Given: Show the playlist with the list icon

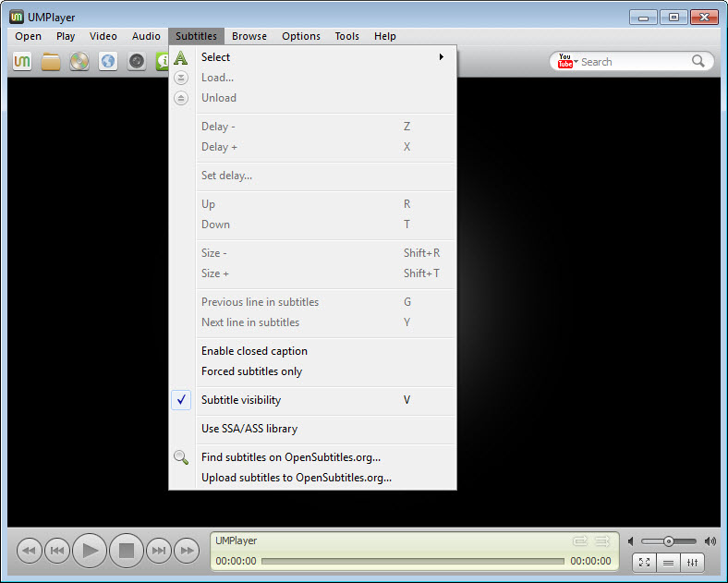Looking at the screenshot, I should click(x=669, y=563).
